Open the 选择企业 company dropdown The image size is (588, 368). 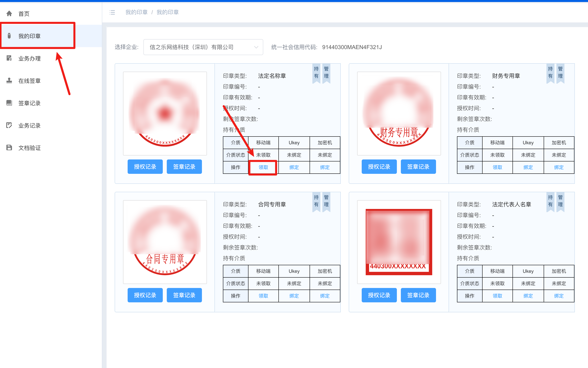coord(203,47)
